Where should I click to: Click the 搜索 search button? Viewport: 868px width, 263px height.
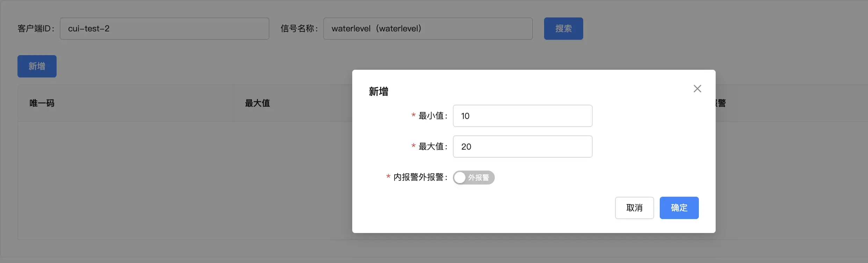[x=563, y=29]
